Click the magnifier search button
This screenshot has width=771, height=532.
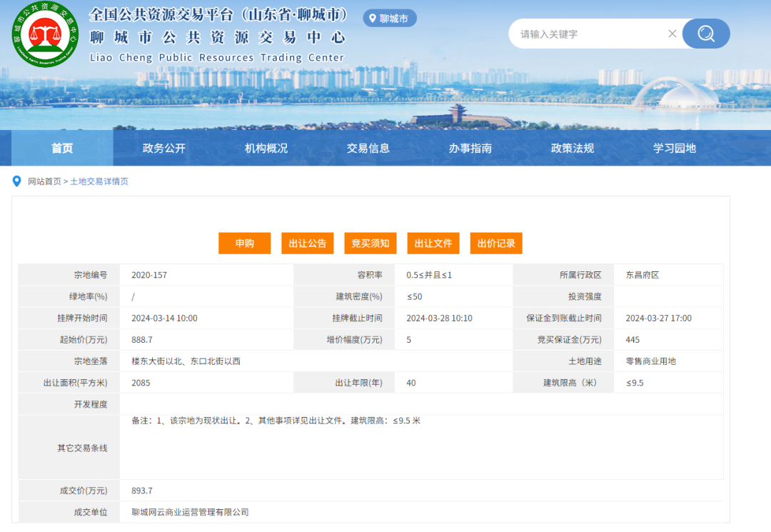pyautogui.click(x=706, y=34)
